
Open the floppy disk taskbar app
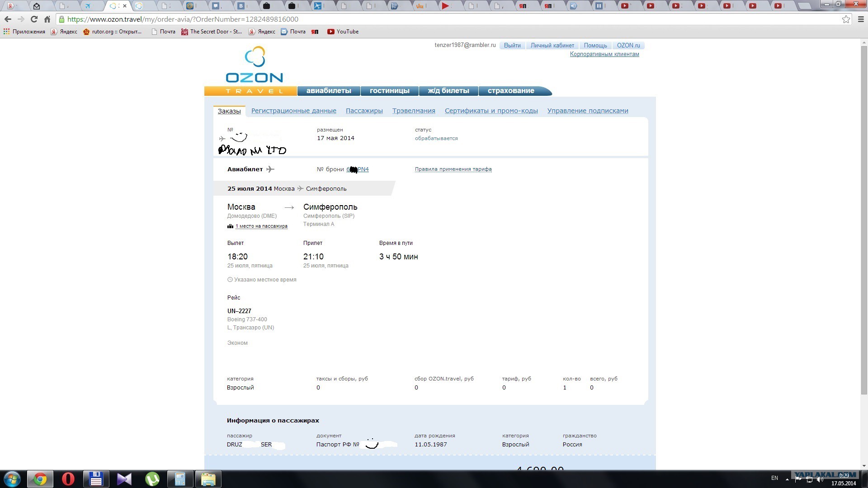coord(96,479)
